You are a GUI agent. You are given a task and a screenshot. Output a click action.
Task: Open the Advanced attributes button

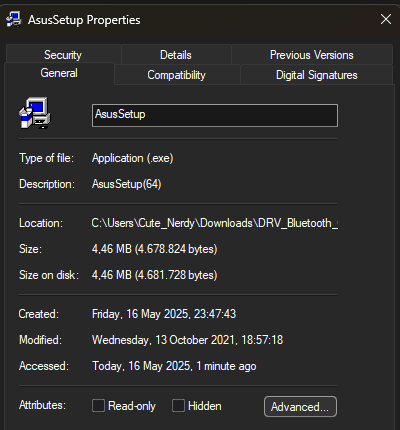[300, 407]
